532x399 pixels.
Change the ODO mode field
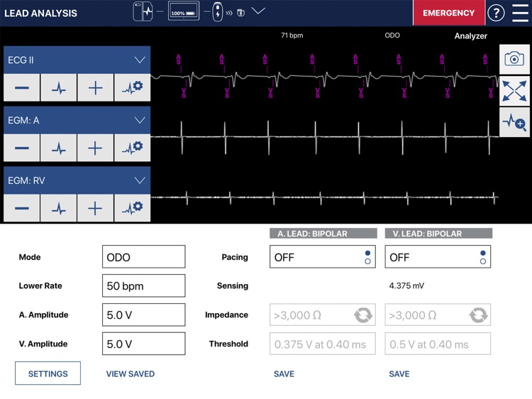click(x=144, y=257)
